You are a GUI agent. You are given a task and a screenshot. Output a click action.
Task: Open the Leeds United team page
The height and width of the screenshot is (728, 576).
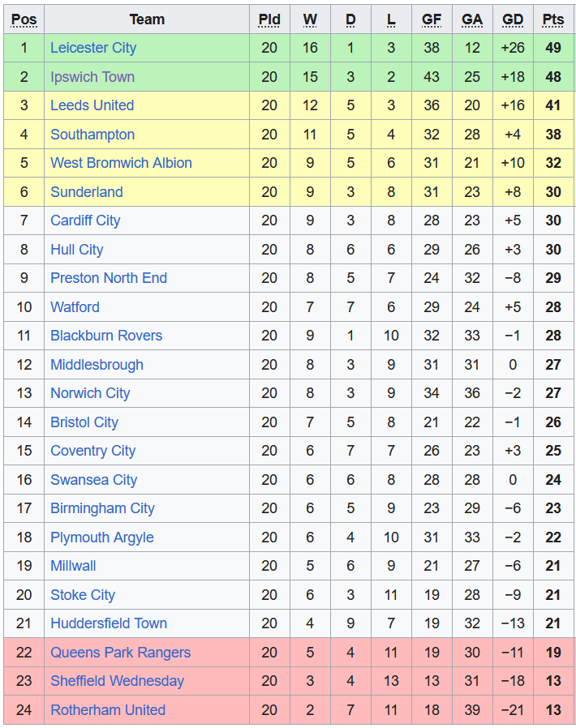(92, 105)
